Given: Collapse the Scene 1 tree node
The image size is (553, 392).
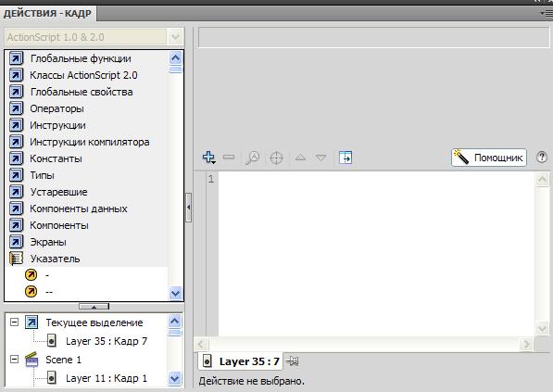Looking at the screenshot, I should (14, 360).
